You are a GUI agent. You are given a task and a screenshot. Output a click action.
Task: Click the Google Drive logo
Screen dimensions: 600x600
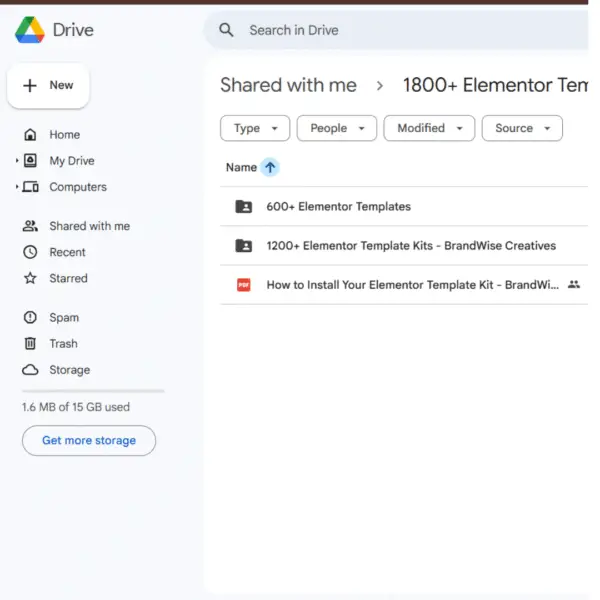point(30,30)
